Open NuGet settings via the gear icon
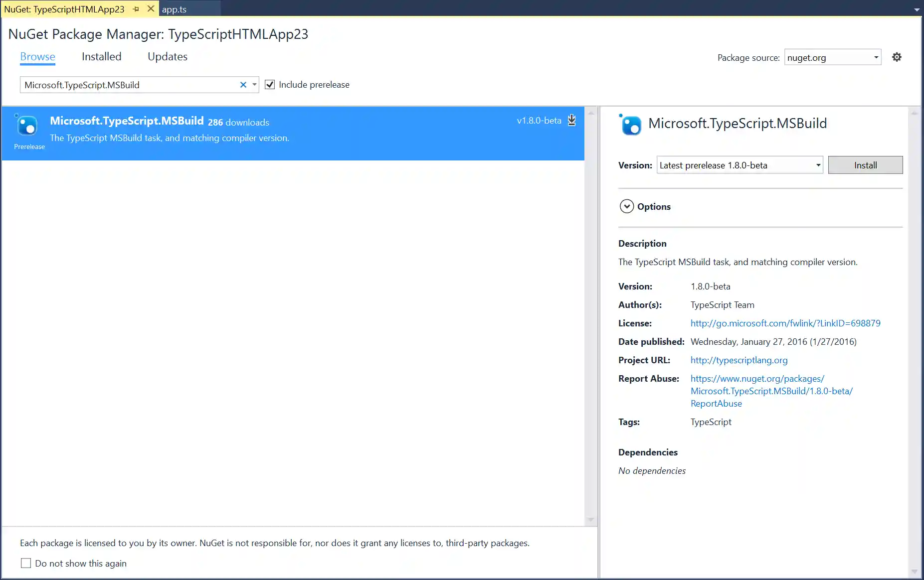This screenshot has width=924, height=580. click(x=896, y=57)
